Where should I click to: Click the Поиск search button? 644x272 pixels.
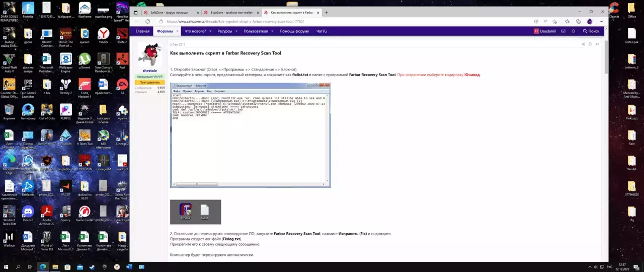pos(591,31)
